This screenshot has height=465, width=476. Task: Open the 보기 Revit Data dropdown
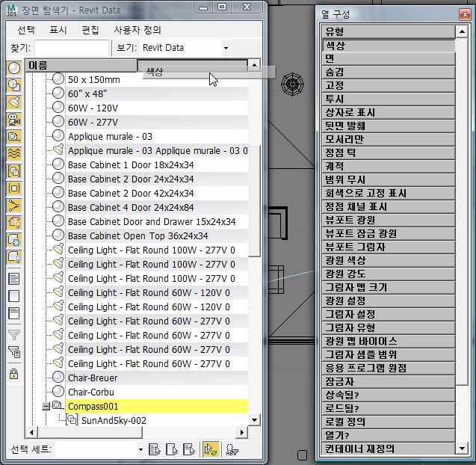(x=226, y=48)
